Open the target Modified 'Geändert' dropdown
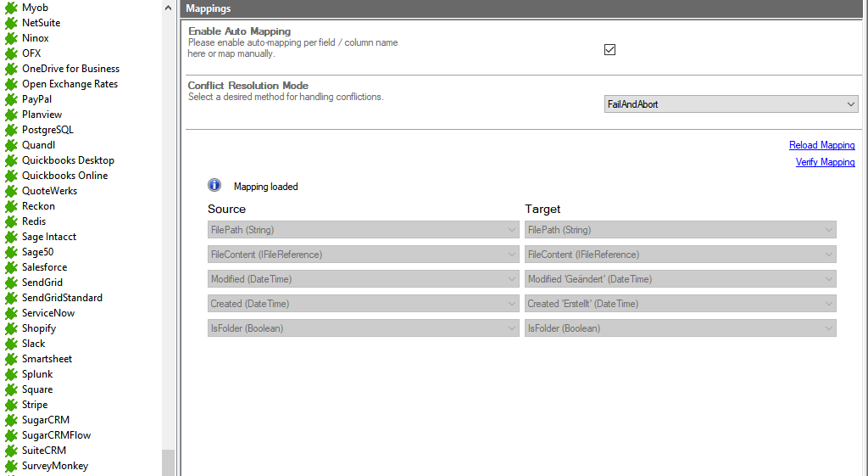The width and height of the screenshot is (868, 476). pos(680,279)
